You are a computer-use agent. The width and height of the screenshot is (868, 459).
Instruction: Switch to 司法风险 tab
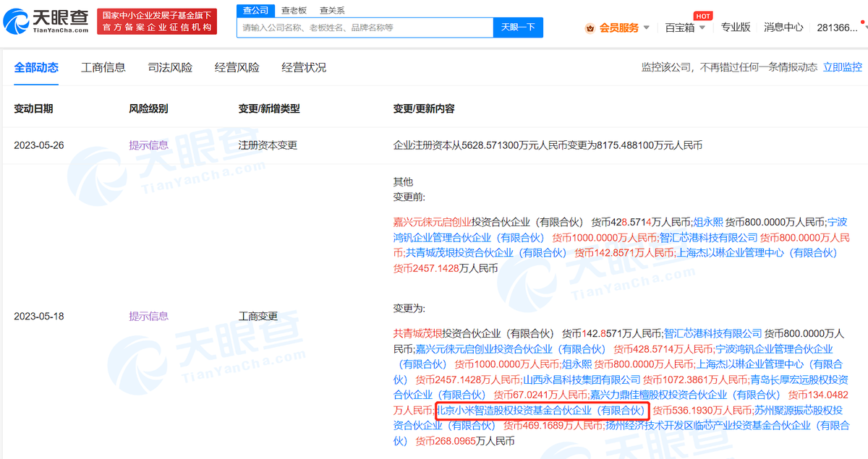(x=170, y=67)
